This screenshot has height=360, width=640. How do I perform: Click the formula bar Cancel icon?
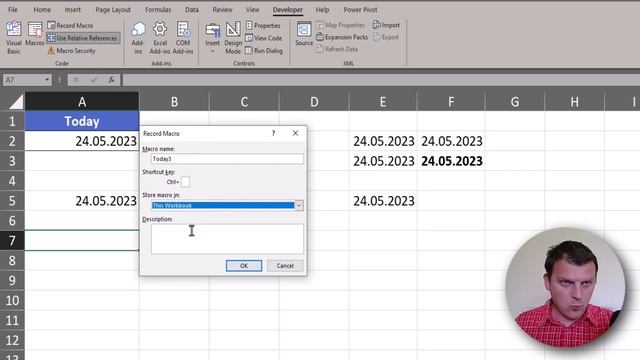tap(76, 80)
